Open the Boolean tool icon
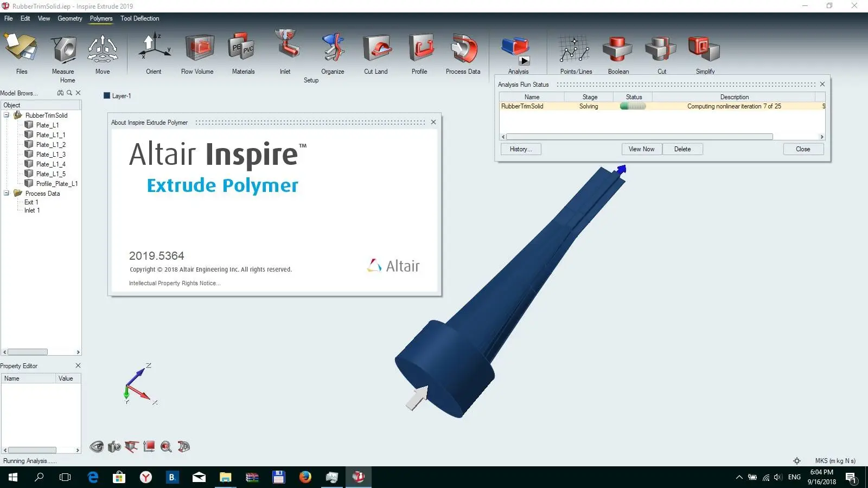The width and height of the screenshot is (868, 488). [x=617, y=49]
